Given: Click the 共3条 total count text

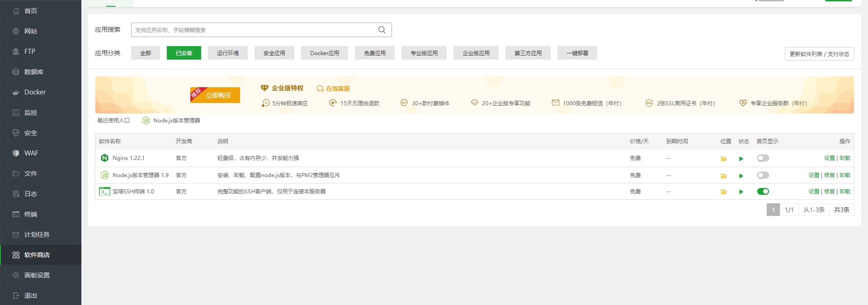Looking at the screenshot, I should [x=842, y=210].
